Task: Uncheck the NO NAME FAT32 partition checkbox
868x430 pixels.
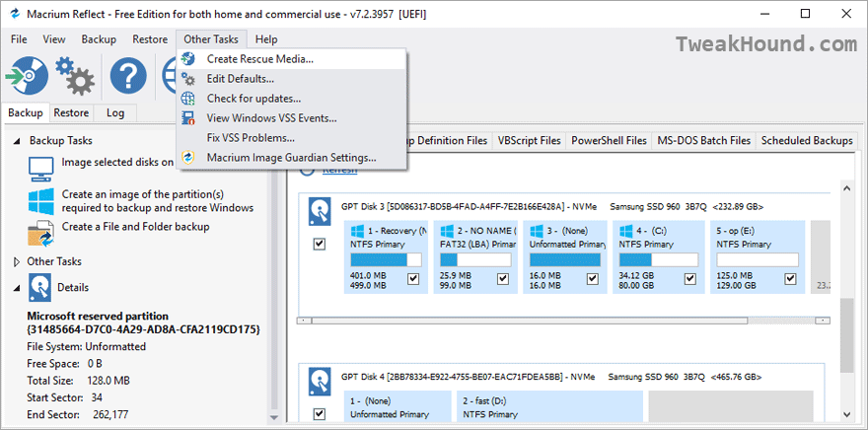Action: pos(503,279)
